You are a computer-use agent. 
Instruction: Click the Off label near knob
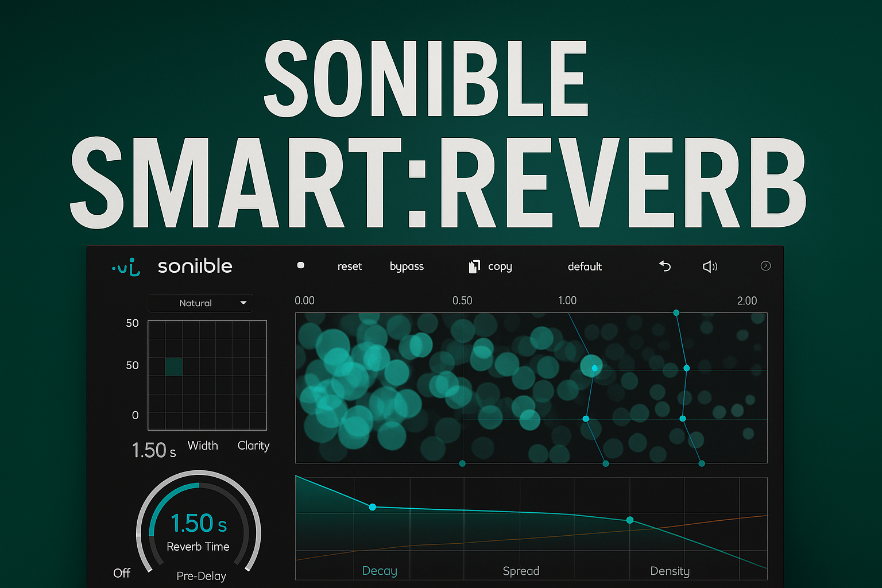tap(122, 573)
